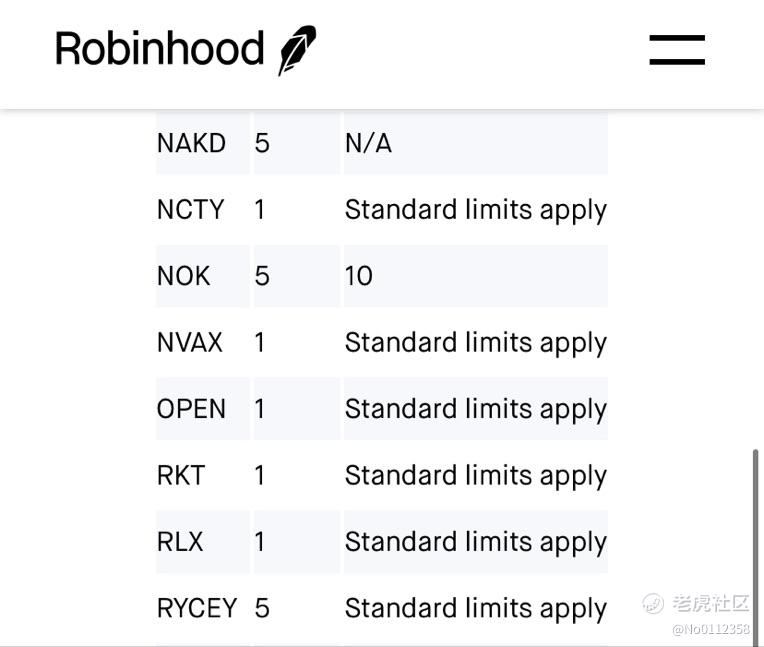
Task: Click NCTY's Standard limits apply text
Action: tap(476, 210)
